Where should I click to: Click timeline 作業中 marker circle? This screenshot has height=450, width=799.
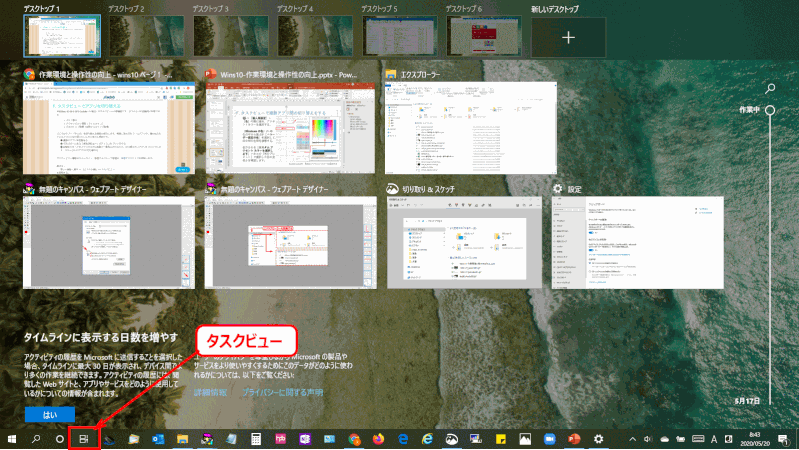point(770,110)
